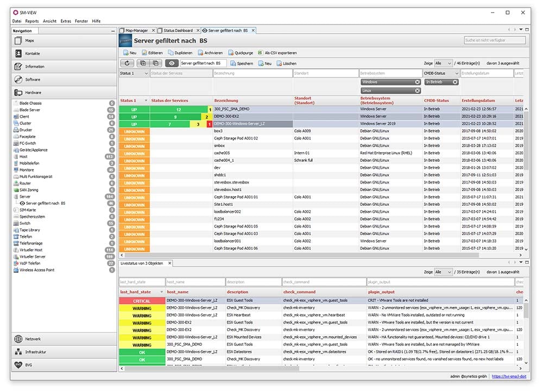This screenshot has width=543, height=392.
Task: Click the Löschen view button
Action: tap(286, 64)
